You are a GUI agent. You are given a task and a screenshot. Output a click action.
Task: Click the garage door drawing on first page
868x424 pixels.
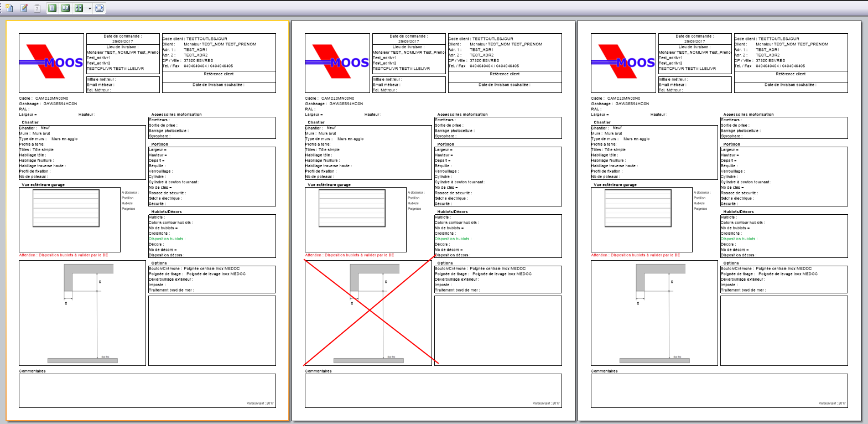click(x=66, y=208)
